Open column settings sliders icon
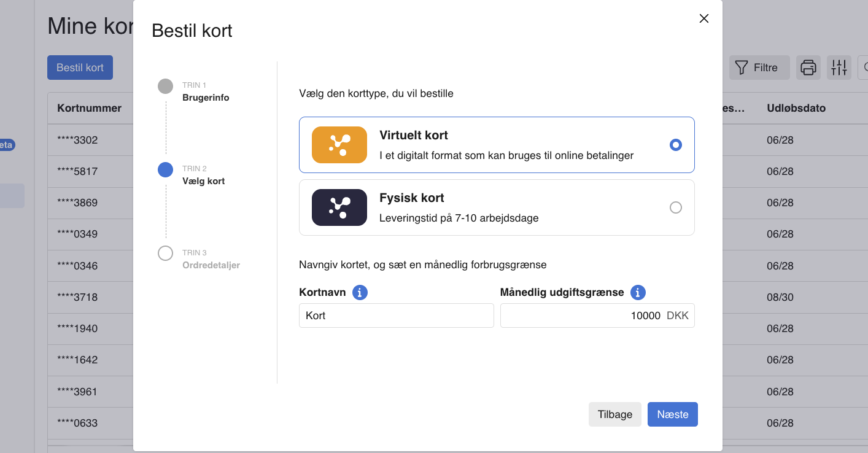The height and width of the screenshot is (453, 868). click(x=839, y=68)
